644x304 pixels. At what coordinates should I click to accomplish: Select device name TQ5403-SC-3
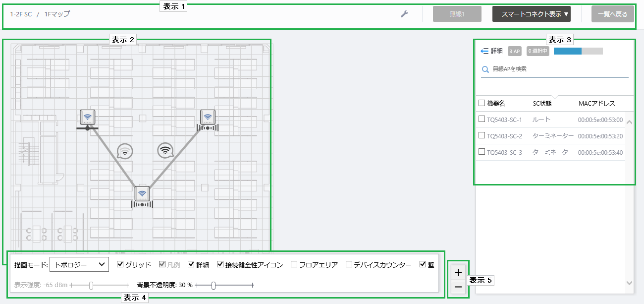tap(504, 152)
